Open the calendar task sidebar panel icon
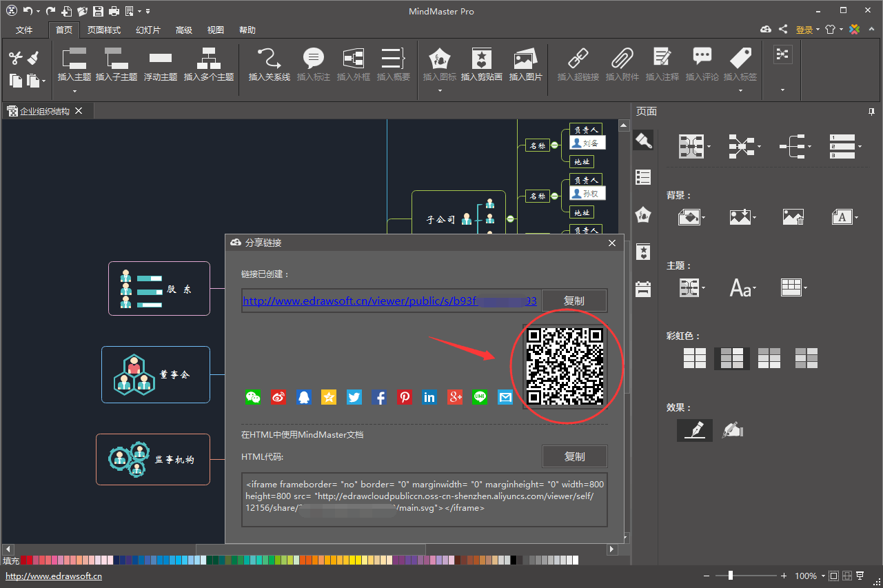The width and height of the screenshot is (883, 588). point(643,289)
